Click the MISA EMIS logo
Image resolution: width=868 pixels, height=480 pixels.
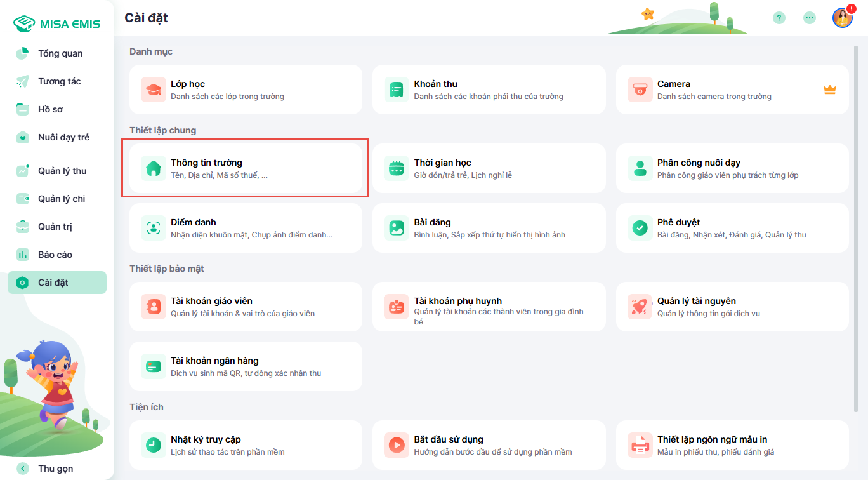[57, 24]
